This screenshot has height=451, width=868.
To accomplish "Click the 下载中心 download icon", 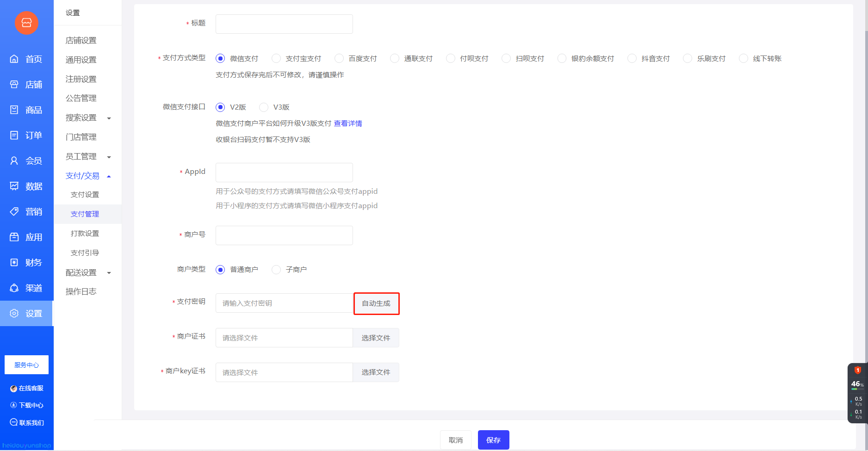I will click(13, 405).
